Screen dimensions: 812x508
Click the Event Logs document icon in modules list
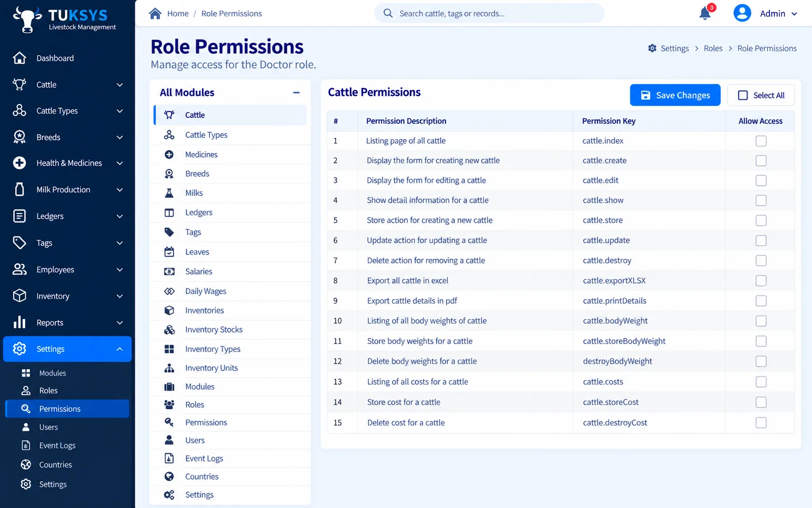(x=169, y=458)
